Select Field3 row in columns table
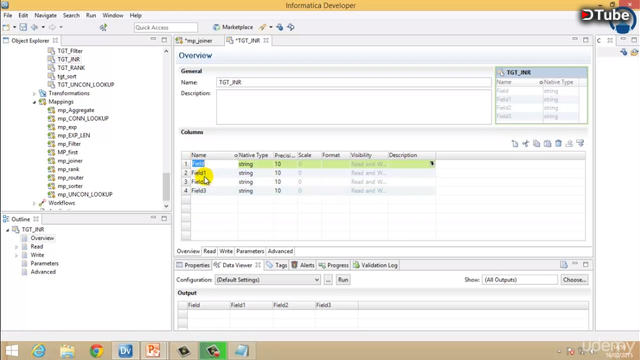Screen dimensions: 640x360 coord(308,191)
